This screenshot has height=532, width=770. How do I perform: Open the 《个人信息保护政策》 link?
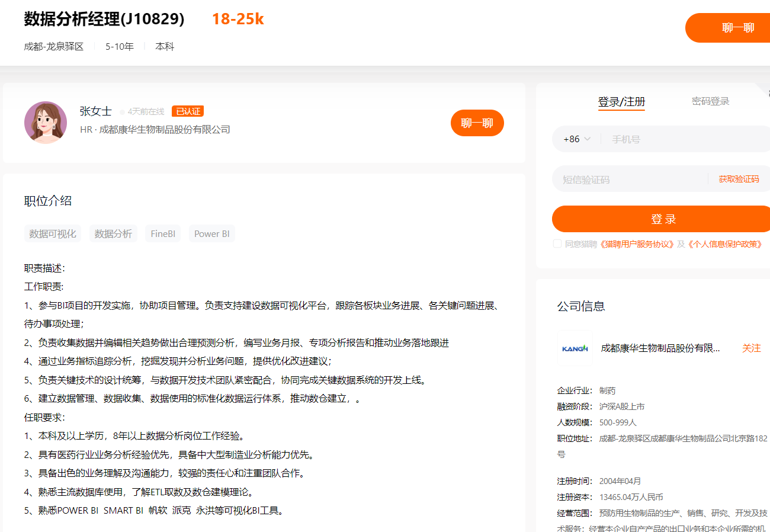pyautogui.click(x=725, y=244)
